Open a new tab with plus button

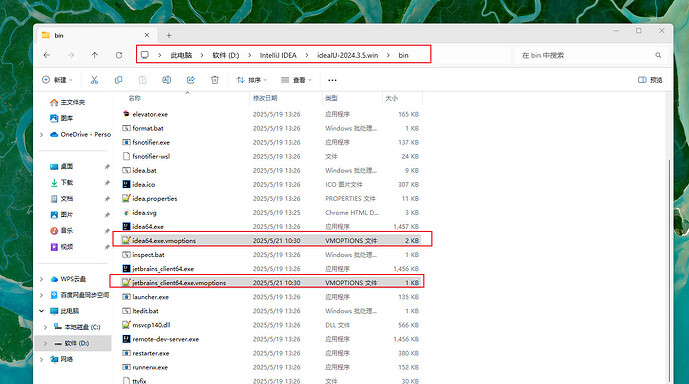(x=169, y=35)
